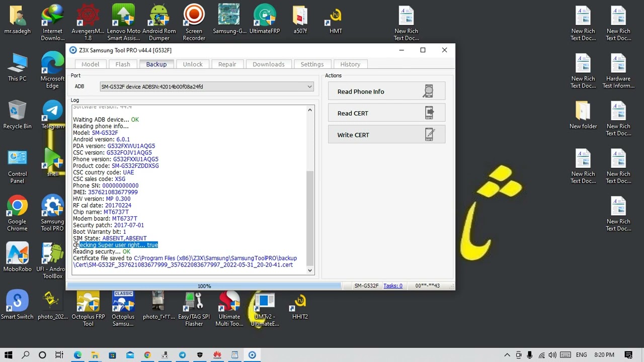The image size is (644, 362).
Task: Select the New folder desktop icon
Action: 583,115
